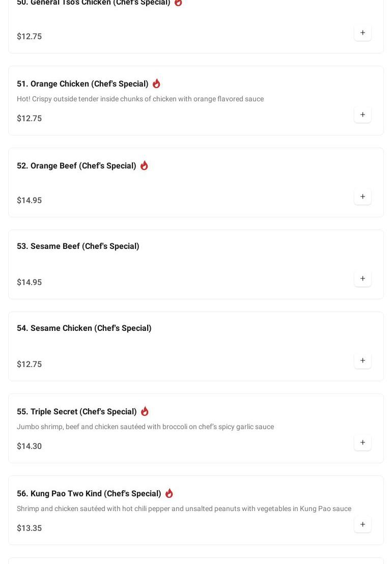
Task: Add Triple Secret using plus icon
Action: (x=362, y=443)
